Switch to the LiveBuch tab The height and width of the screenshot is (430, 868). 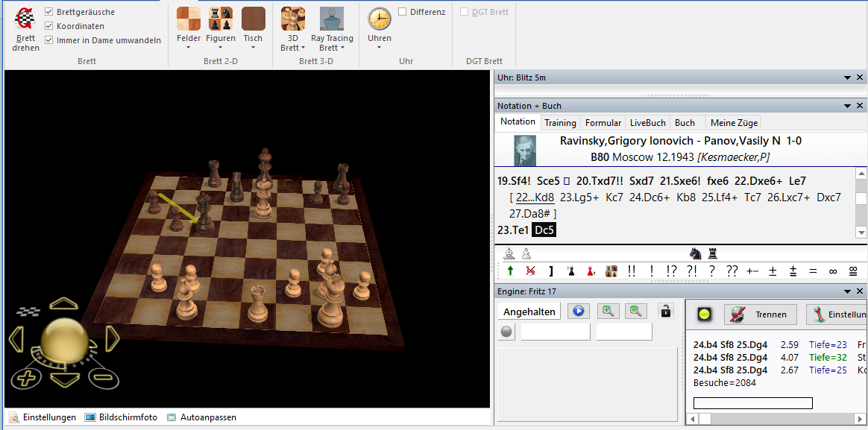[x=647, y=123]
